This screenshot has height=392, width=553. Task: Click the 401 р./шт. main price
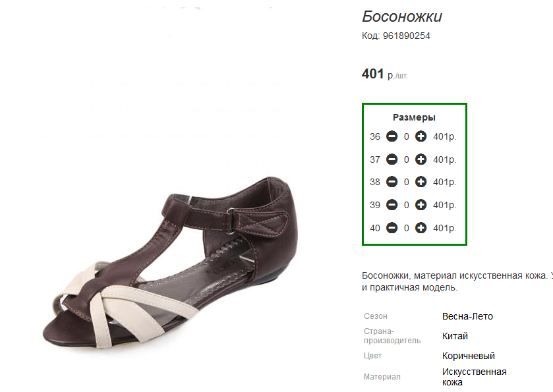tap(384, 74)
